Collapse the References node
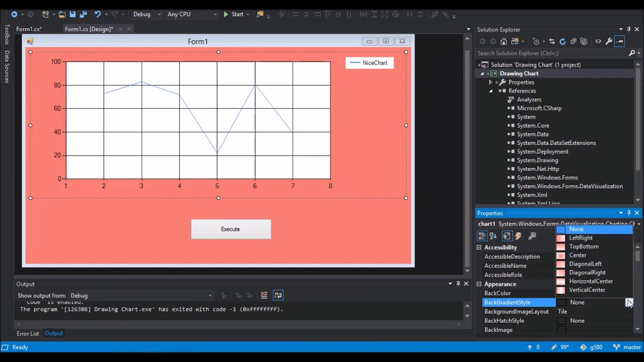This screenshot has height=362, width=644. coord(491,91)
